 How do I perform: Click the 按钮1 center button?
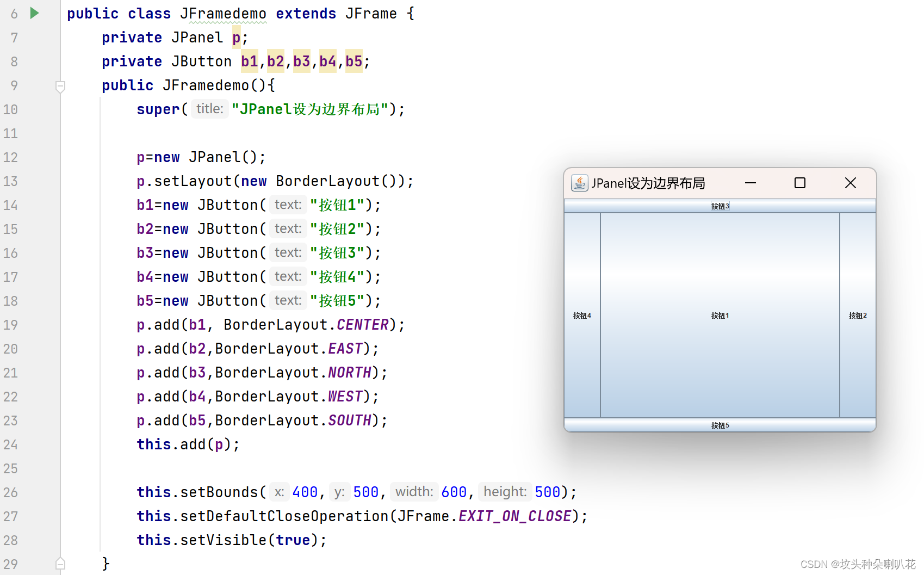point(720,316)
